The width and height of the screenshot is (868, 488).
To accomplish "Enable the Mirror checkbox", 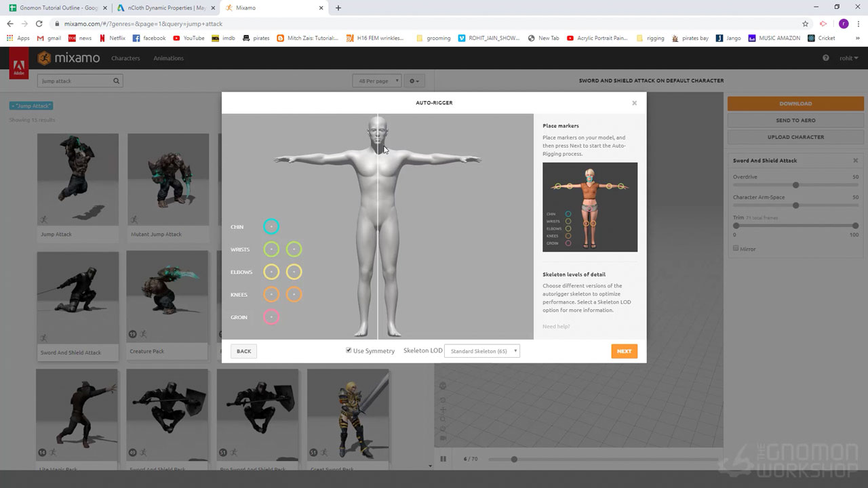I will (x=736, y=249).
